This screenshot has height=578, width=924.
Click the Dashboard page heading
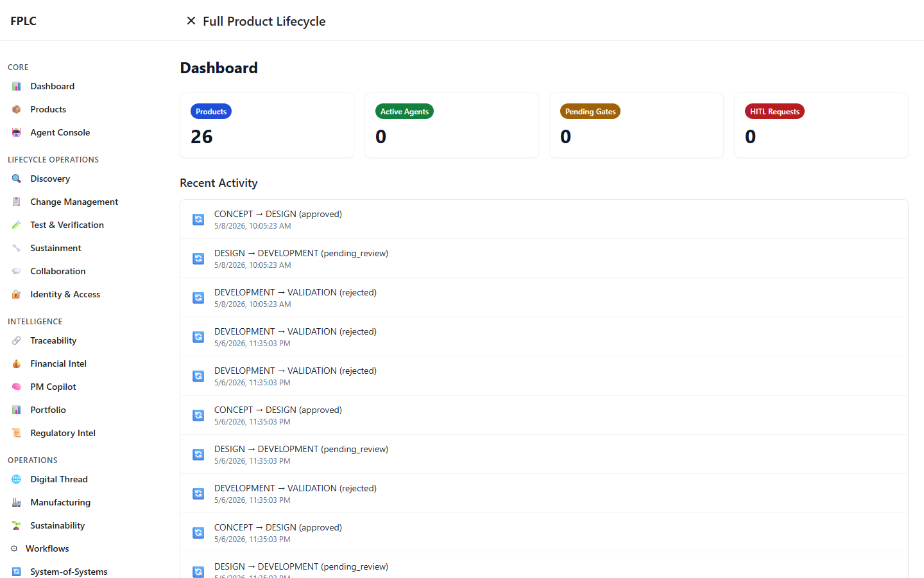coord(219,68)
